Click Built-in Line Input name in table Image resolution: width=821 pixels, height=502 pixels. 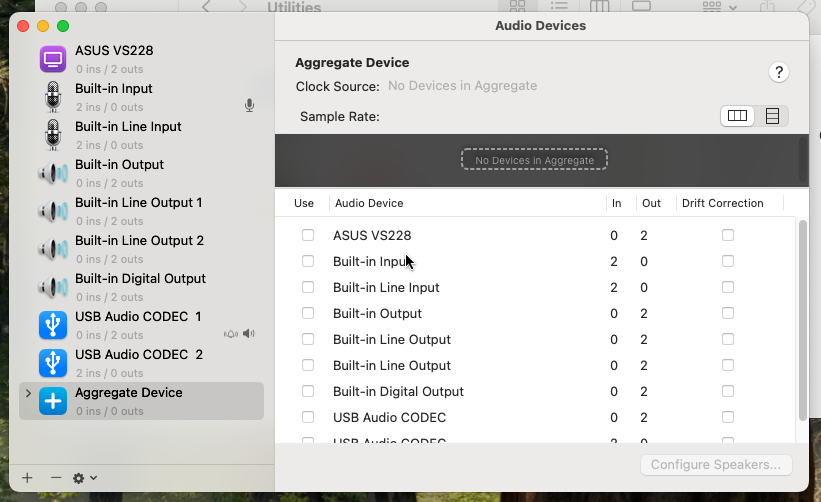pyautogui.click(x=386, y=287)
